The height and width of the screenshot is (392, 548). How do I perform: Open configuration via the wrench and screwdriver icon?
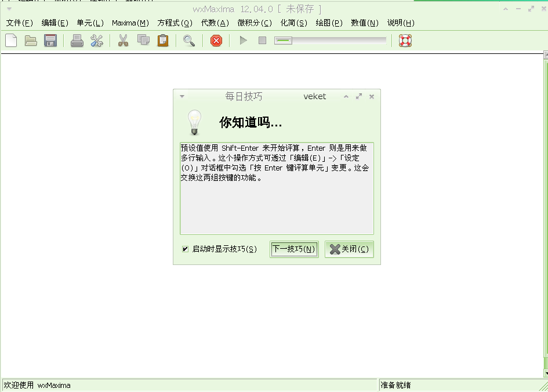(x=97, y=41)
